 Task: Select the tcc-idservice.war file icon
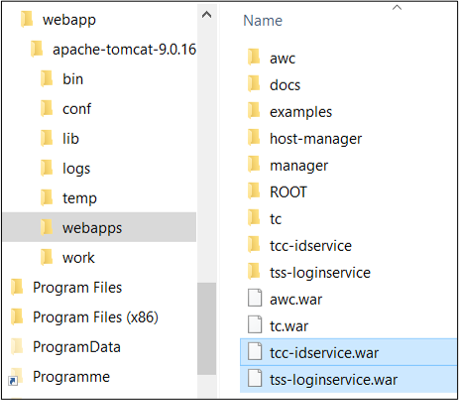click(x=255, y=352)
